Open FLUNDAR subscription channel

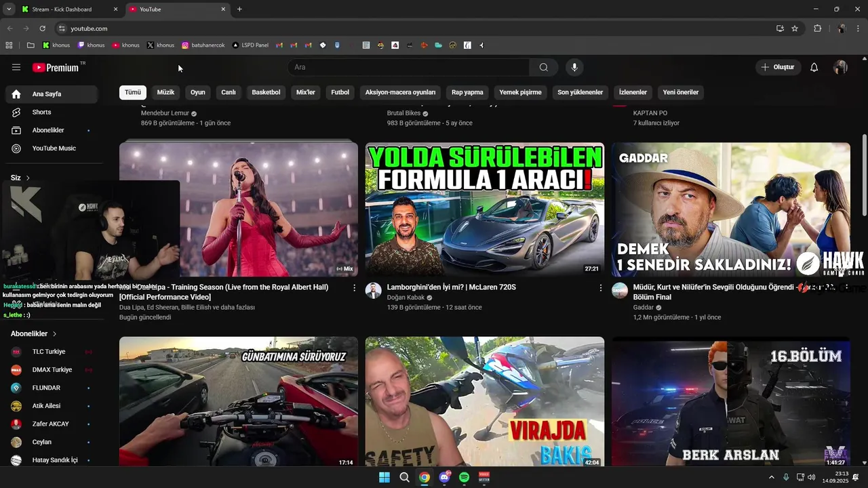[x=52, y=388]
